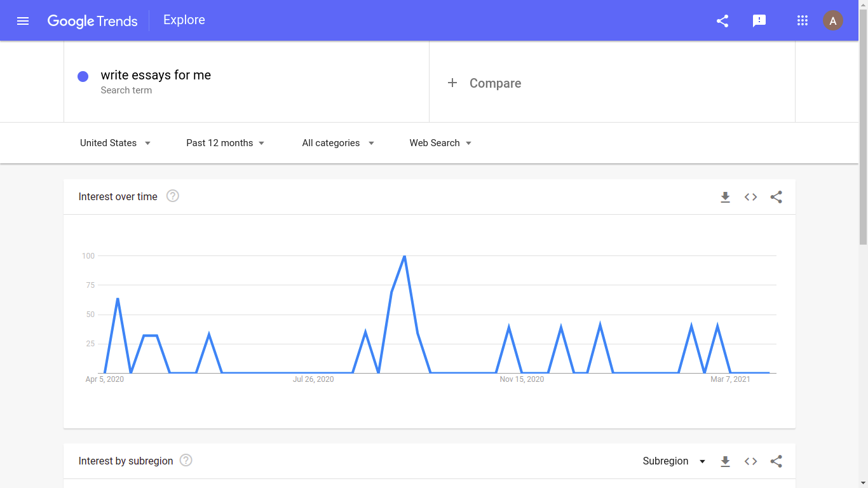
Task: Open the Subregion selector dropdown
Action: [x=674, y=461]
